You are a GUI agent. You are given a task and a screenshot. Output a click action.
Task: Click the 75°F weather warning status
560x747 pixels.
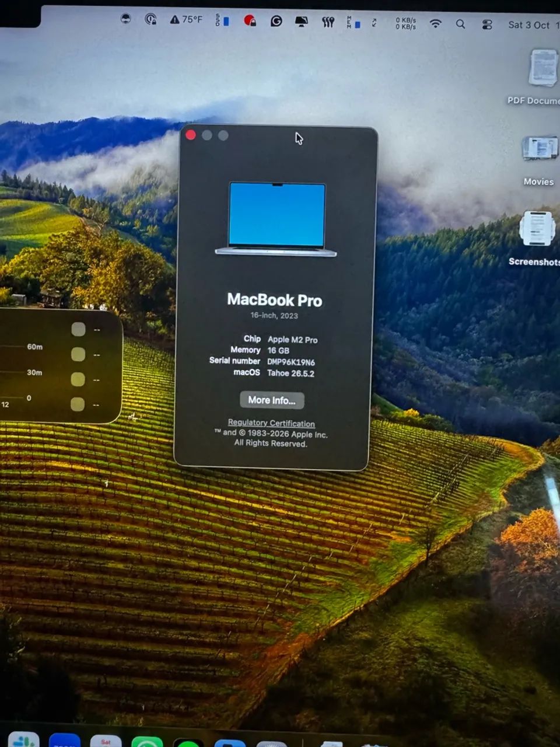coord(186,20)
